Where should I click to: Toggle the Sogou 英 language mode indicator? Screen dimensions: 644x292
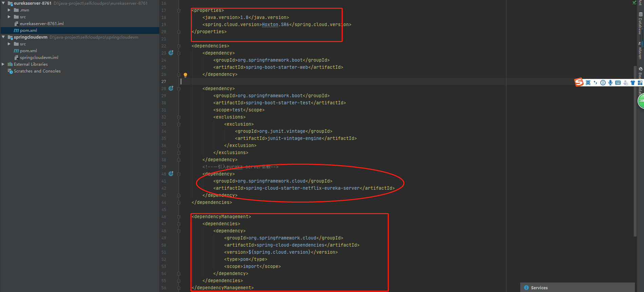point(588,83)
